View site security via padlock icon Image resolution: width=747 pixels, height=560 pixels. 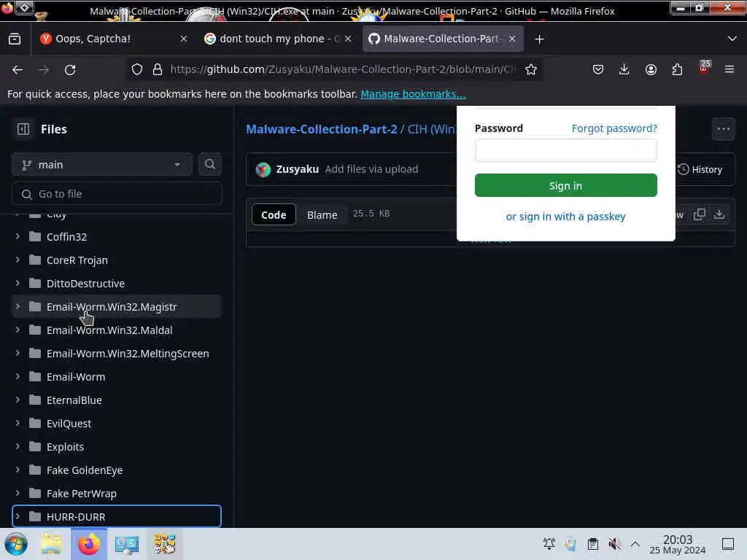pos(158,69)
